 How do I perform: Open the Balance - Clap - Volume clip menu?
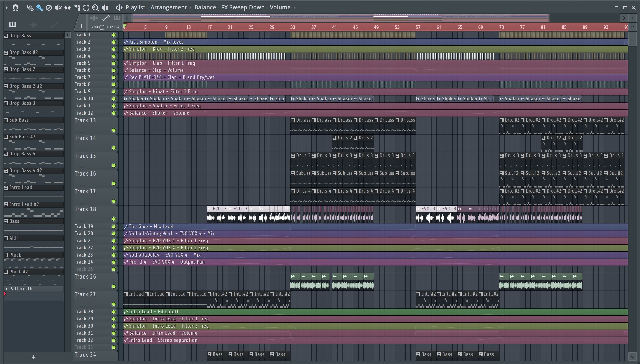pyautogui.click(x=126, y=71)
